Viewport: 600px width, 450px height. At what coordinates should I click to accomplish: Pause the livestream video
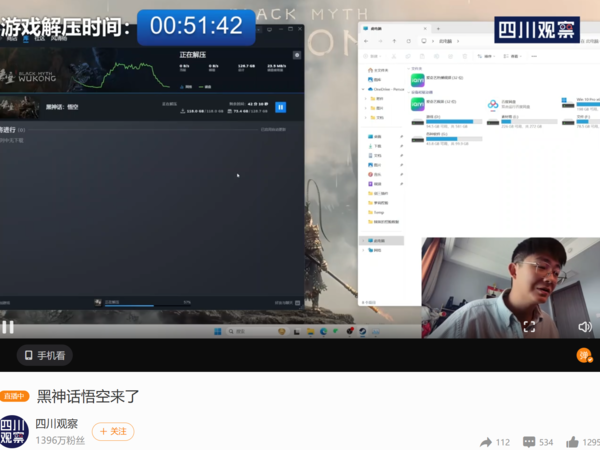(8, 326)
